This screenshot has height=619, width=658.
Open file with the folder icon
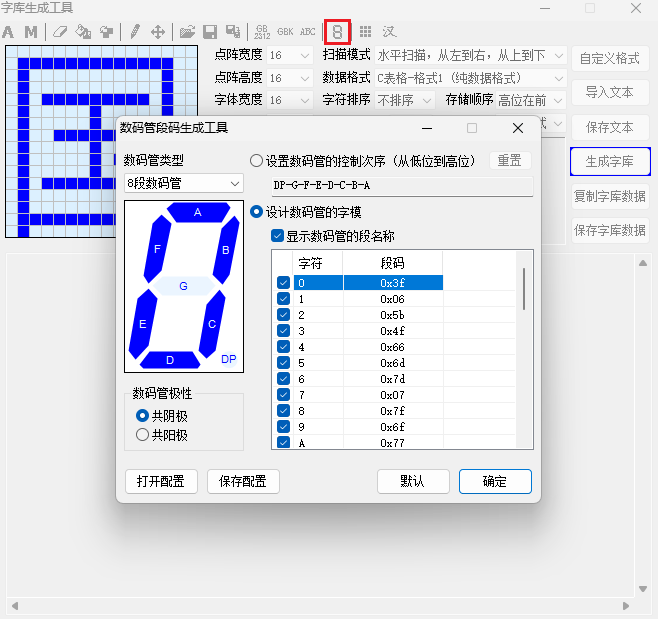[187, 32]
